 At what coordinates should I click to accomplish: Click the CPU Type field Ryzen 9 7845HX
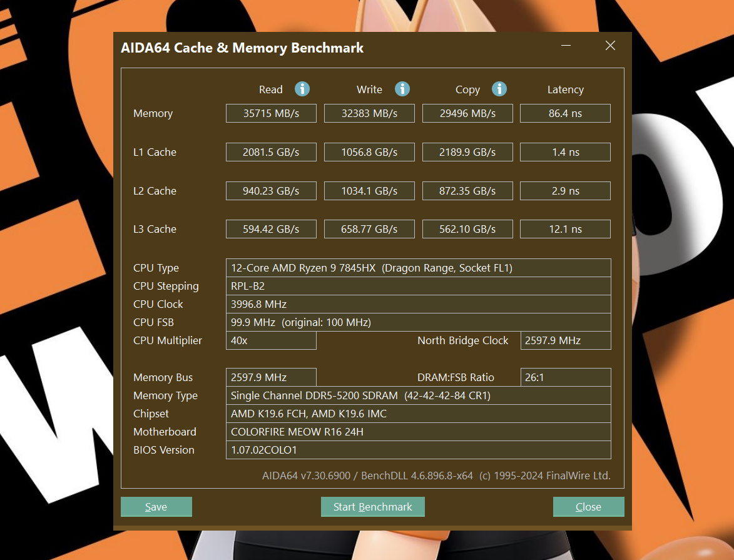tap(419, 268)
